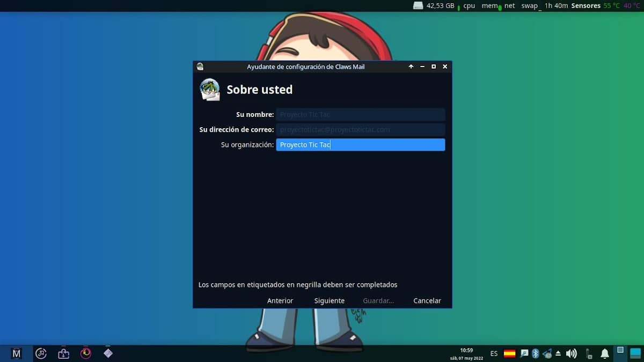Click the 10:59 clock in taskbar
The width and height of the screenshot is (644, 362).
point(466,350)
